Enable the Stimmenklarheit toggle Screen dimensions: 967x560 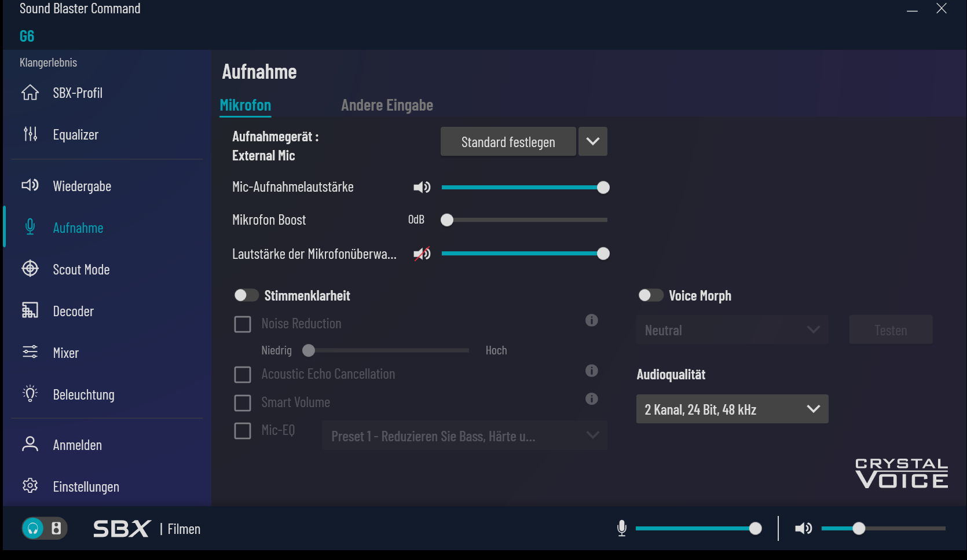(x=246, y=295)
